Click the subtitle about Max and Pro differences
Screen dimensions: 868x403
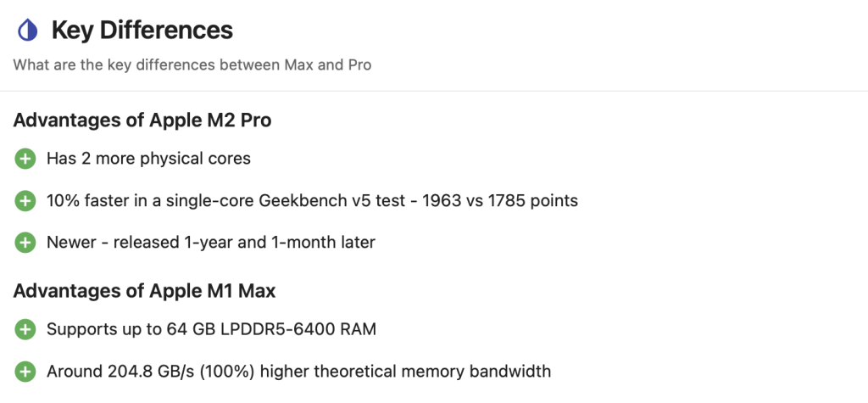tap(192, 65)
